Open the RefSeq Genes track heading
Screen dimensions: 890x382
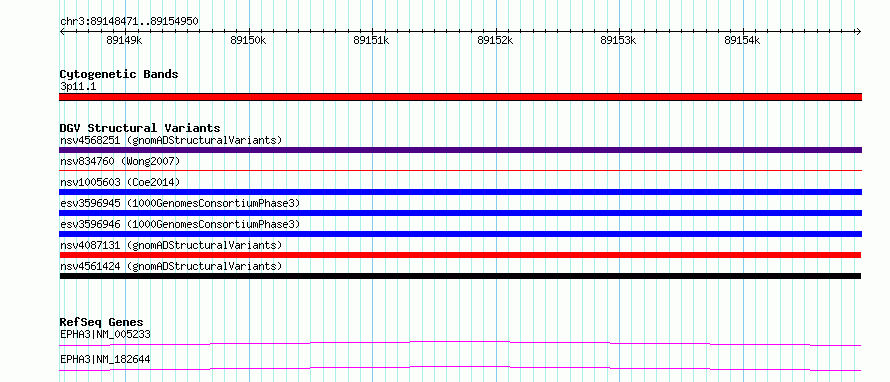(101, 323)
